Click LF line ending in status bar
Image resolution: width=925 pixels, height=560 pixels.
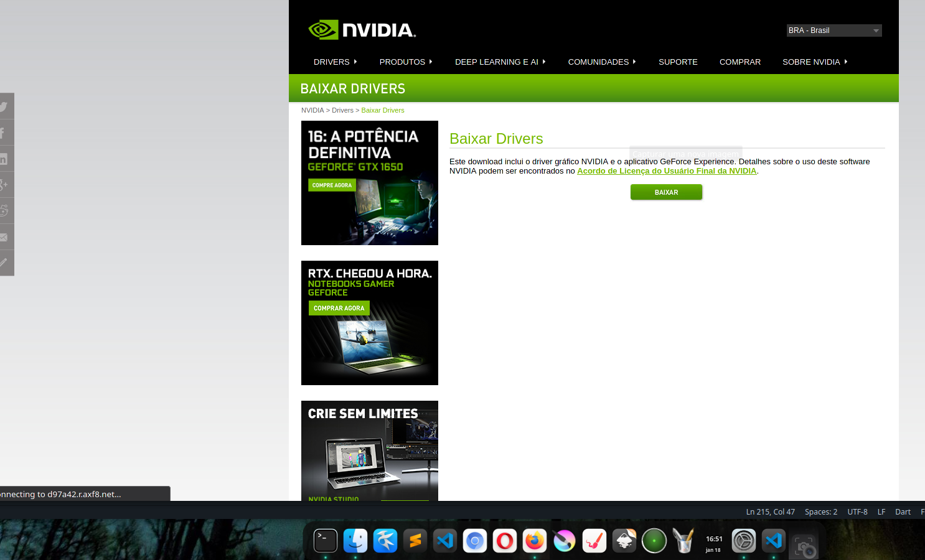[881, 511]
